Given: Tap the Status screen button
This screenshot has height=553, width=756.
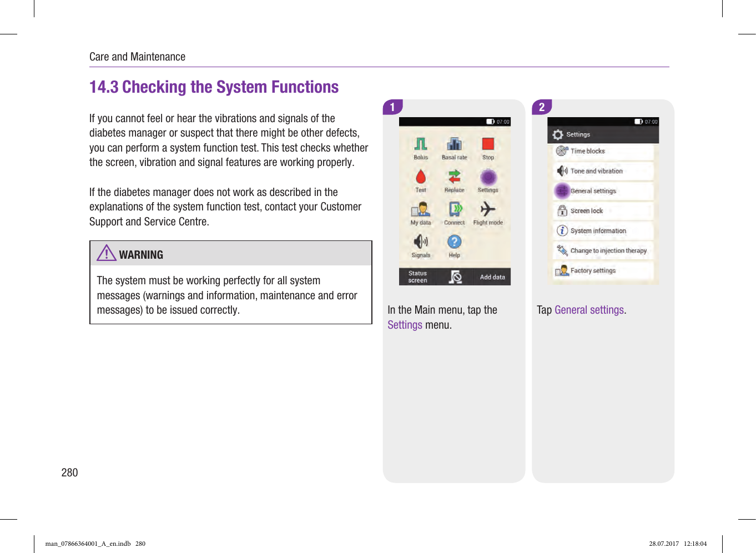Looking at the screenshot, I should click(418, 276).
